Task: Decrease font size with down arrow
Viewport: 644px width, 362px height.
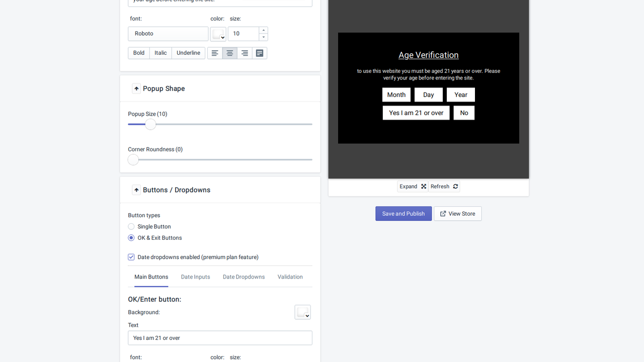Action: [x=264, y=37]
